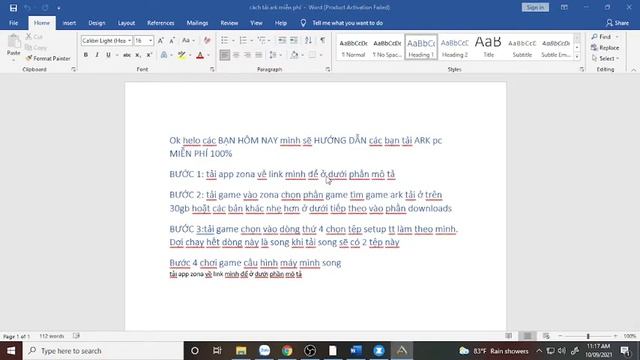Open File Explorer from the taskbar
This screenshot has height=360, width=640.
click(241, 351)
